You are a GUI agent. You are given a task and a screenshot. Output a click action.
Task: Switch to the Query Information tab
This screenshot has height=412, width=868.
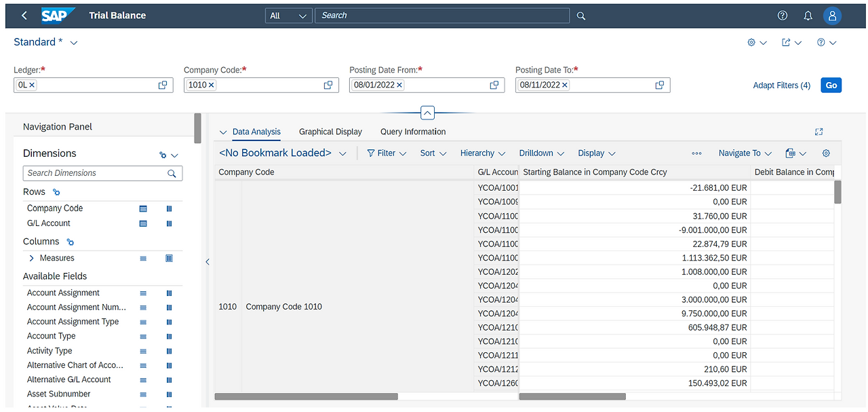pos(413,132)
